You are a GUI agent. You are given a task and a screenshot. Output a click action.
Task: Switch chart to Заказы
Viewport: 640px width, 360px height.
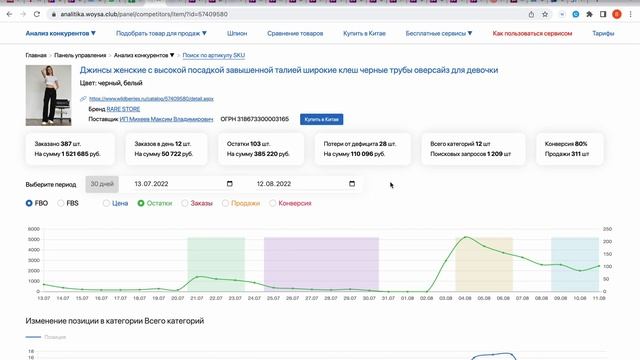pos(184,203)
